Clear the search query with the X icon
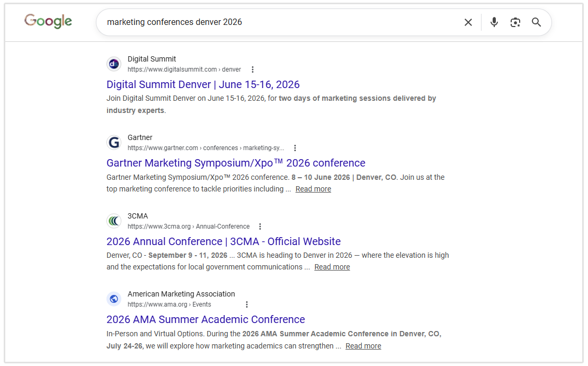Viewport: 588px width, 366px height. tap(468, 22)
